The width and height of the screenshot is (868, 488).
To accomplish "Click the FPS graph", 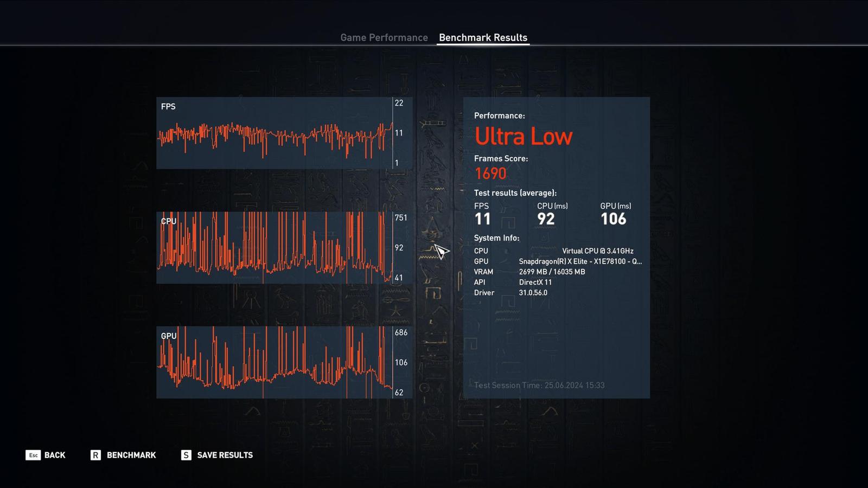I will coord(284,133).
